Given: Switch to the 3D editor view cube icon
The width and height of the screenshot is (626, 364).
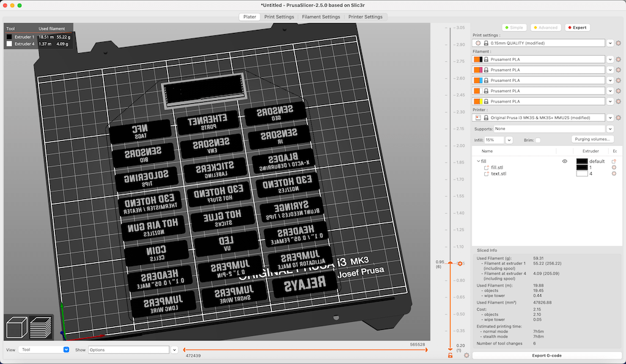Looking at the screenshot, I should (17, 327).
